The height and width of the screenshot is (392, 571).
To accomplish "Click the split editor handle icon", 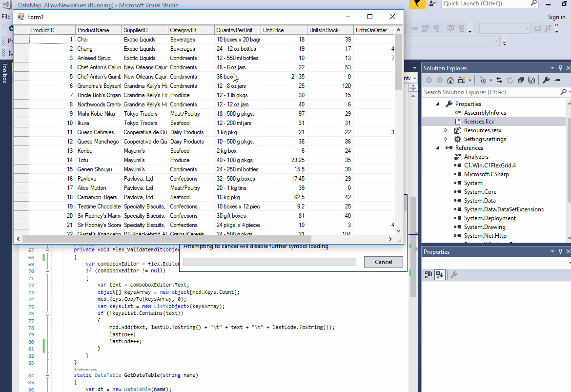I will (413, 88).
